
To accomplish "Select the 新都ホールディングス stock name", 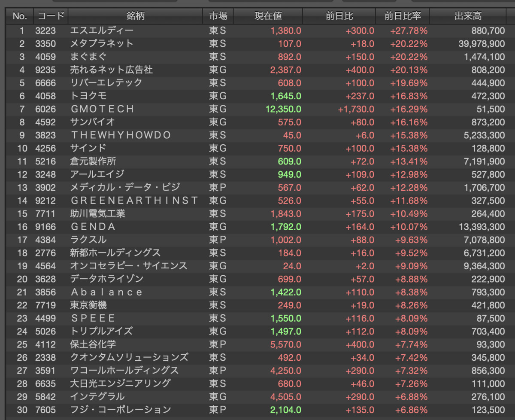I will point(115,253).
